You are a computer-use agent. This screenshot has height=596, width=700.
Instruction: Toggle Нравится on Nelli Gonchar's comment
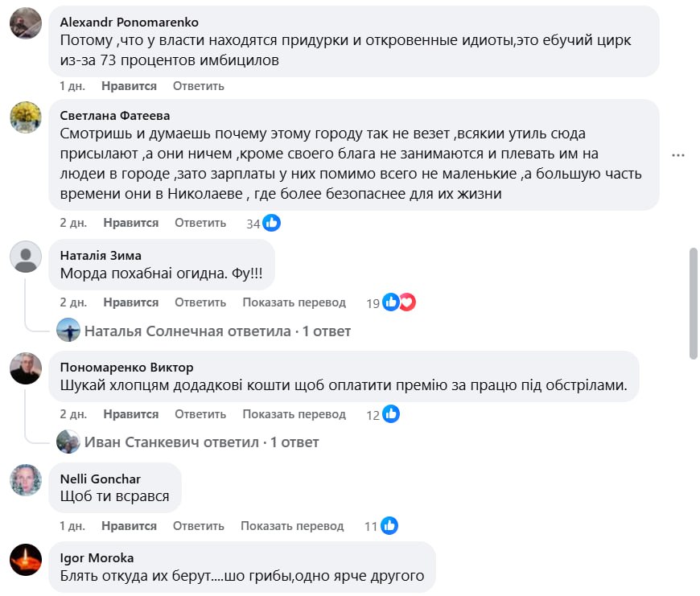click(129, 526)
